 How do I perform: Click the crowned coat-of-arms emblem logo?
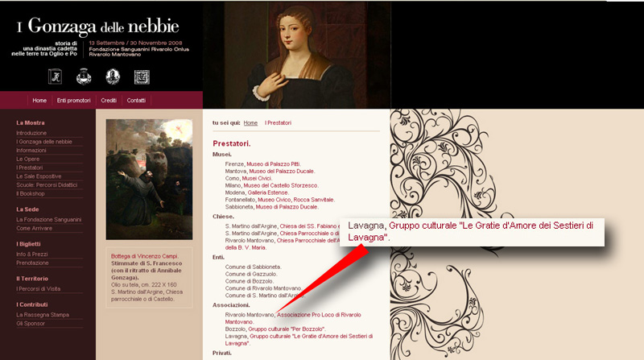pyautogui.click(x=84, y=77)
